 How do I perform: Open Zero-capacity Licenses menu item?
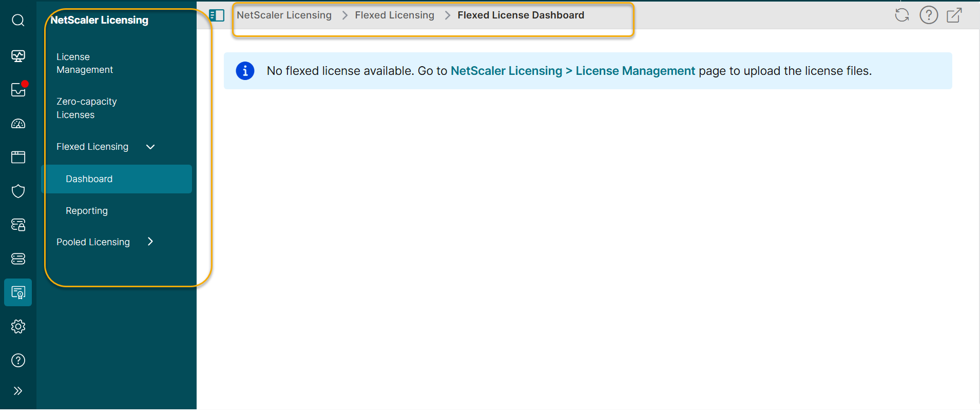coord(87,108)
